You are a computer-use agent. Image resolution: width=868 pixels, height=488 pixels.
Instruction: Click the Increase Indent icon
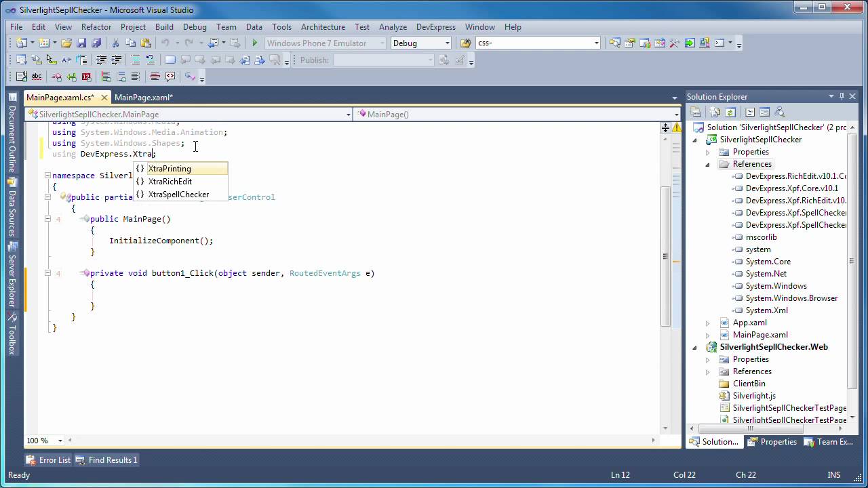click(x=116, y=60)
